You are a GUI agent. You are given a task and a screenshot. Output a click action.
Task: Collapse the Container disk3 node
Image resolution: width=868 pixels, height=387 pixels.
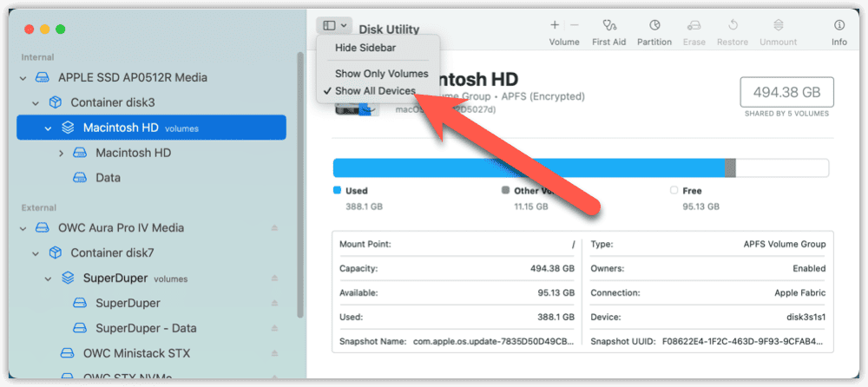pyautogui.click(x=36, y=102)
